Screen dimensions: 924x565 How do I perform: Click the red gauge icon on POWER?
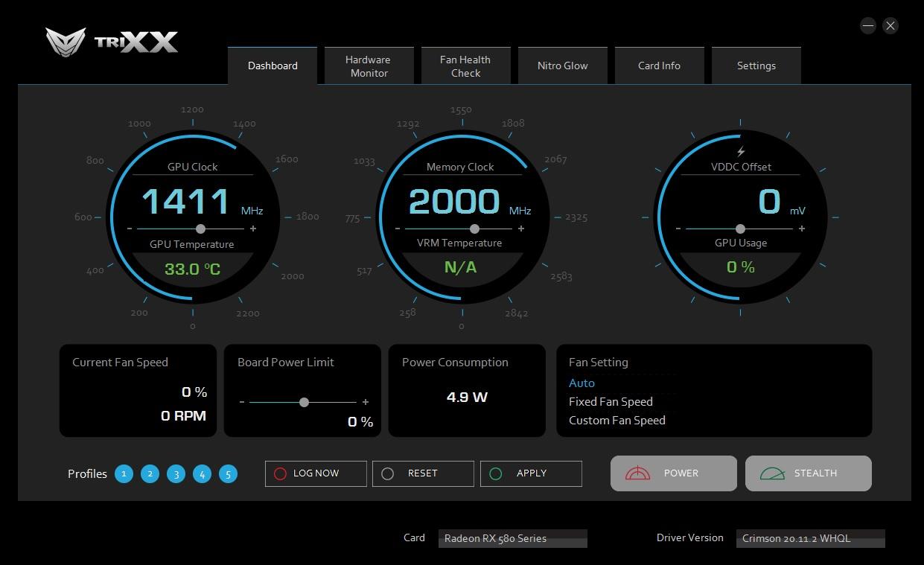pos(638,473)
